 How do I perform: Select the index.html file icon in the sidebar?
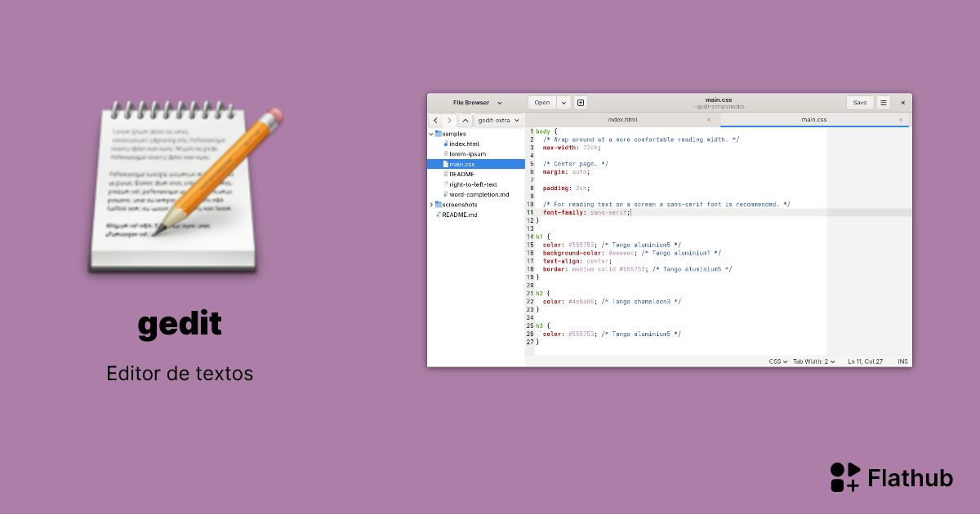coord(445,144)
